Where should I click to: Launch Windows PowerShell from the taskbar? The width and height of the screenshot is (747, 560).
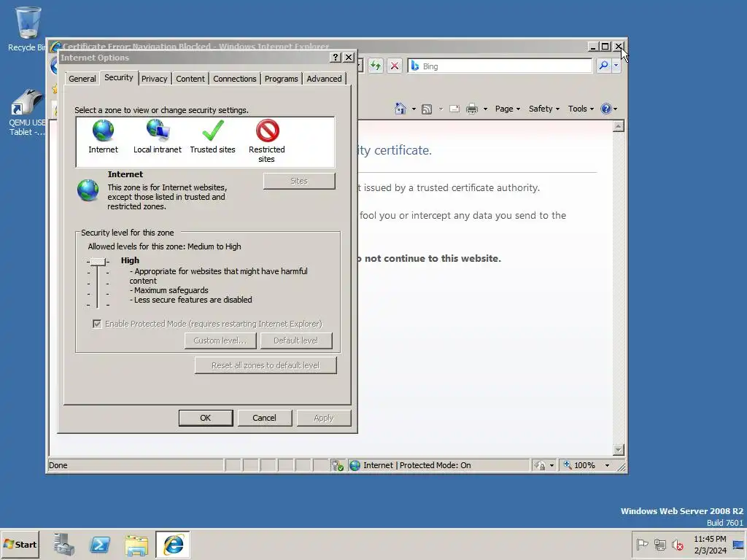point(100,544)
